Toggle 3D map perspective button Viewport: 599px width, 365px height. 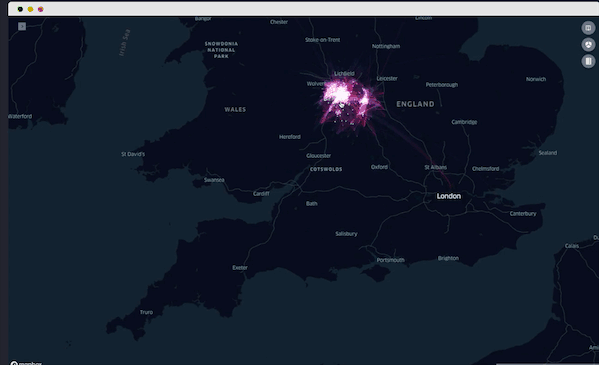coord(588,44)
